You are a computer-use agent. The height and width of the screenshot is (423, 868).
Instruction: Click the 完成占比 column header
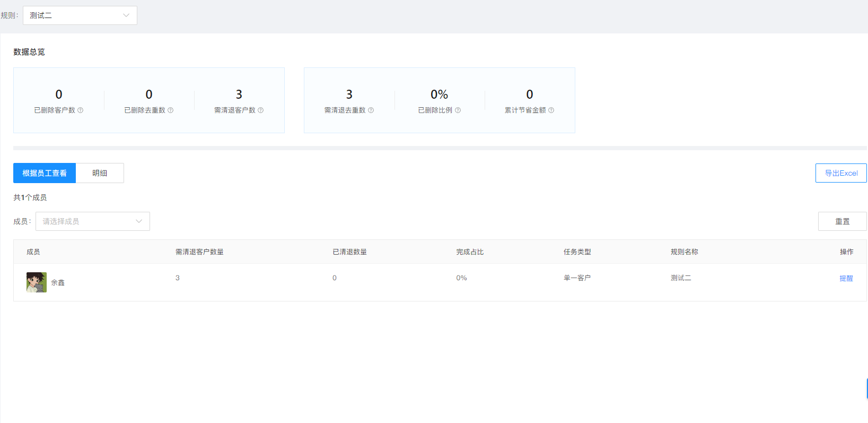[x=470, y=252]
